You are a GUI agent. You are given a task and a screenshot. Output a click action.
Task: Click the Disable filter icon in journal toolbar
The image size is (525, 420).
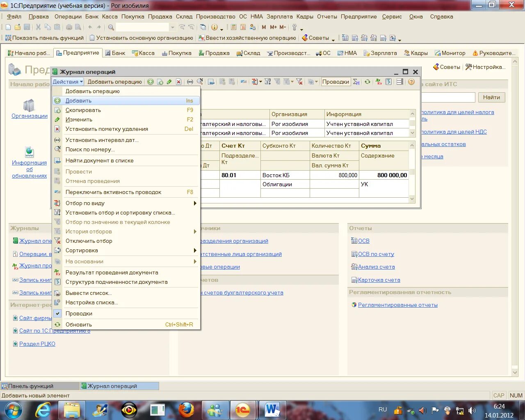pyautogui.click(x=299, y=82)
